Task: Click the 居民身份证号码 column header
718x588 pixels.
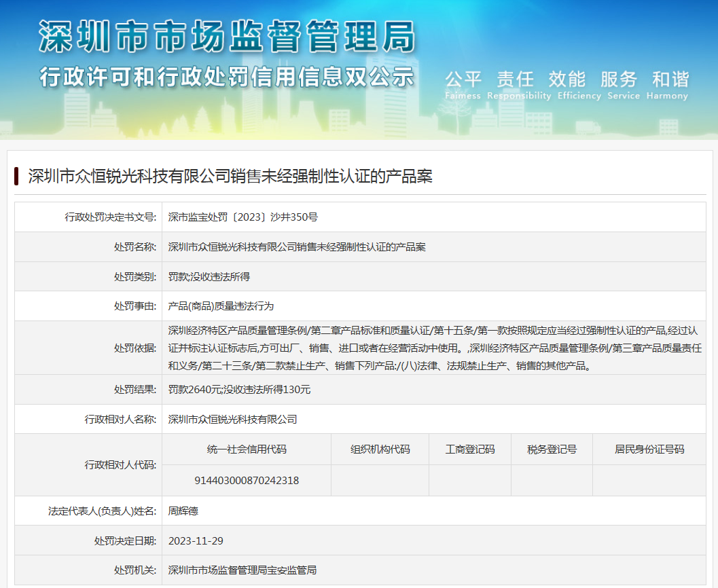Action: [649, 449]
